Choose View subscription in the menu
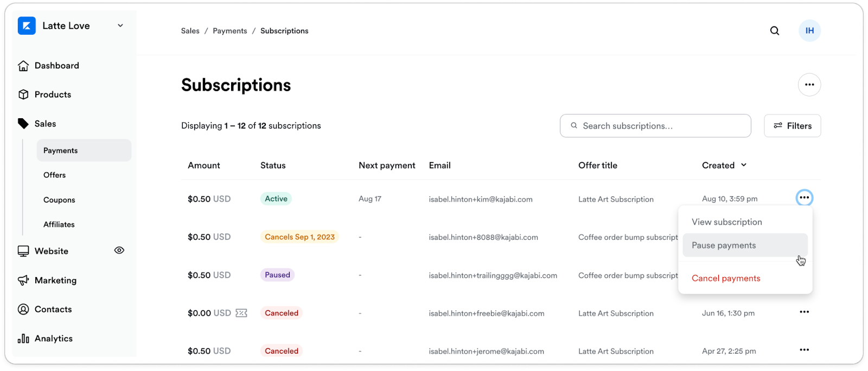The image size is (868, 371). pyautogui.click(x=726, y=222)
